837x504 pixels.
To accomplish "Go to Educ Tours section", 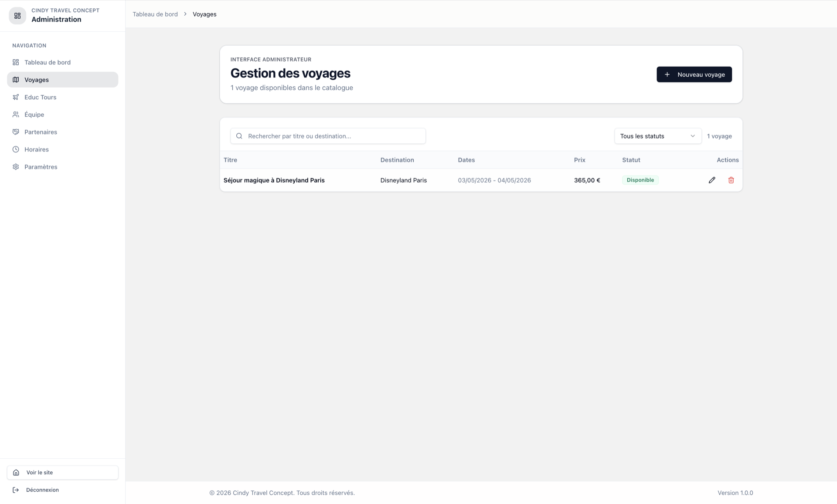I will pyautogui.click(x=62, y=97).
